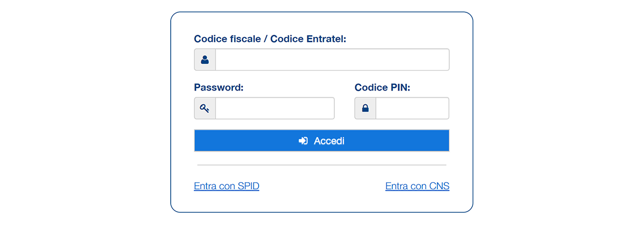Click the horizontal divider below Accedi
Screen dimensions: 644x225
pyautogui.click(x=321, y=165)
